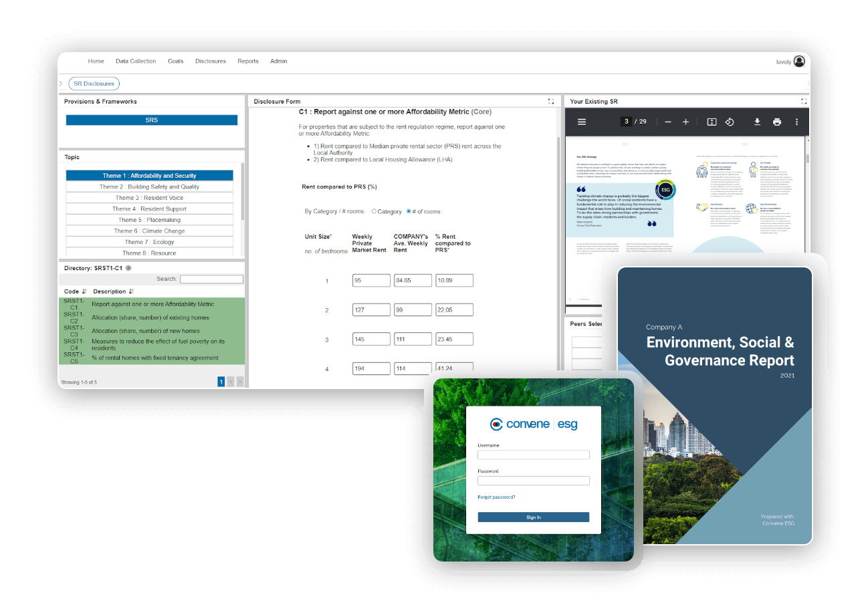Select Theme 5 : Placemaking

point(149,220)
